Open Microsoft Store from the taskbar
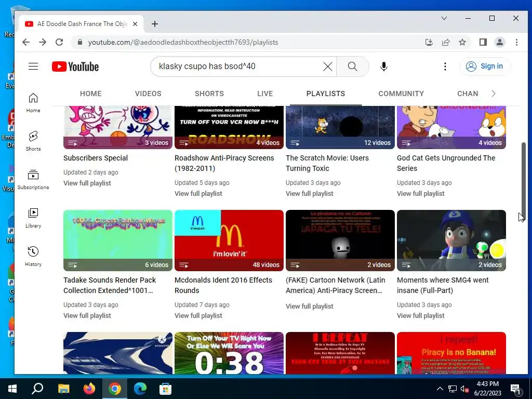The width and height of the screenshot is (532, 399). (x=165, y=389)
